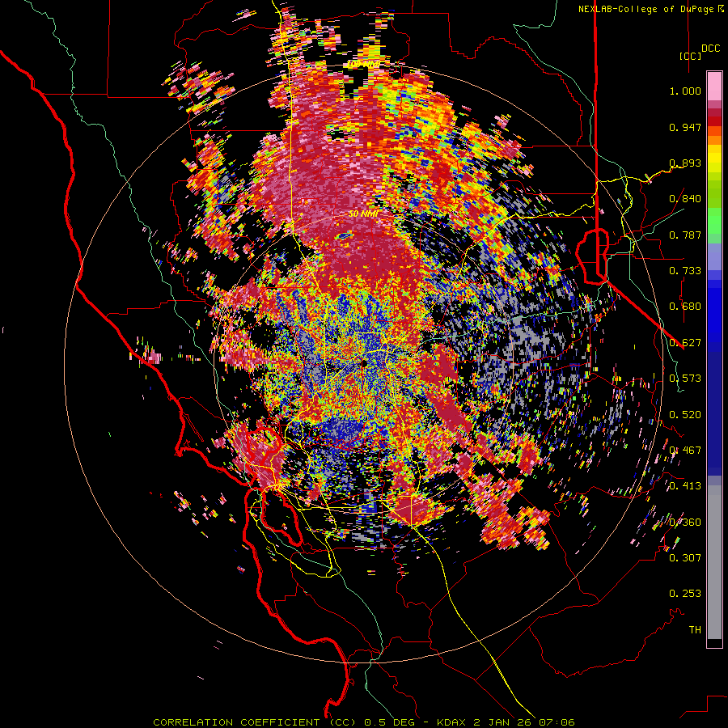The image size is (728, 728).
Task: Select the 0.253 scale value
Action: pos(685,594)
